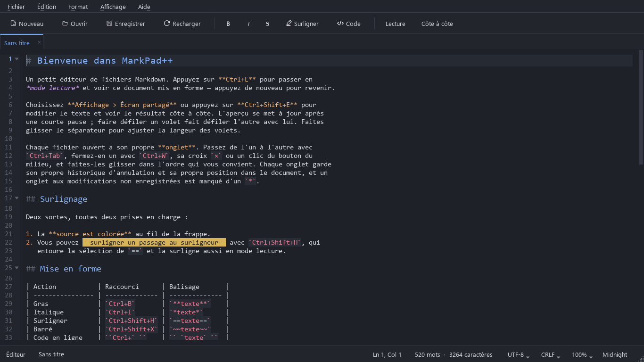
Task: Click the `Ctrl+Shift+X` shortcut cell
Action: (132, 329)
